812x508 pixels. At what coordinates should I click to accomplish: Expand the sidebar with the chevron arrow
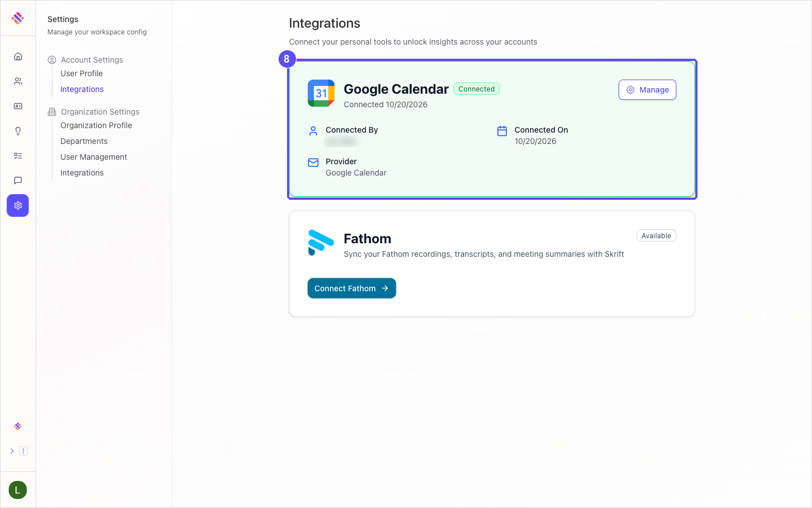coord(12,451)
